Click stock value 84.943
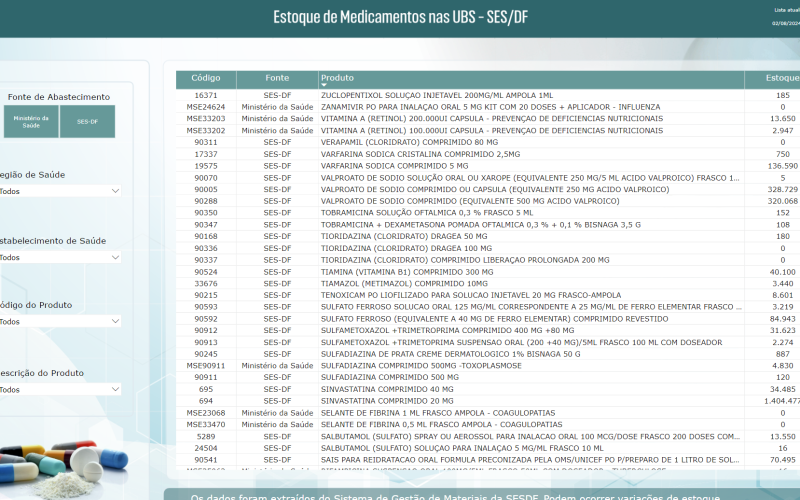Screen dimensions: 800x500 tap(782, 319)
